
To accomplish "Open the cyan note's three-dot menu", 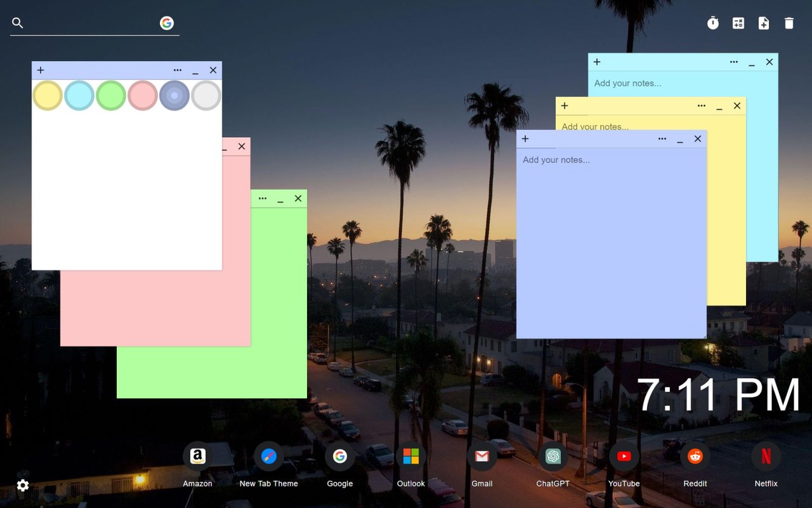I will 734,62.
